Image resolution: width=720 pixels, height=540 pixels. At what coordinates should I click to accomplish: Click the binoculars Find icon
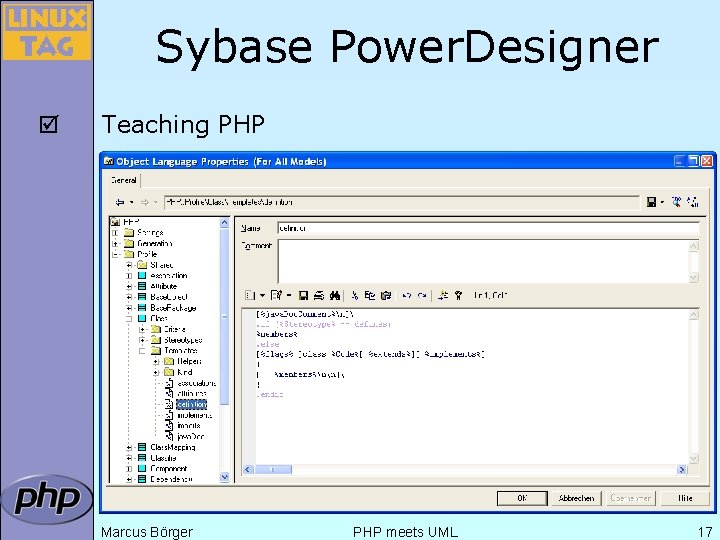click(x=335, y=295)
